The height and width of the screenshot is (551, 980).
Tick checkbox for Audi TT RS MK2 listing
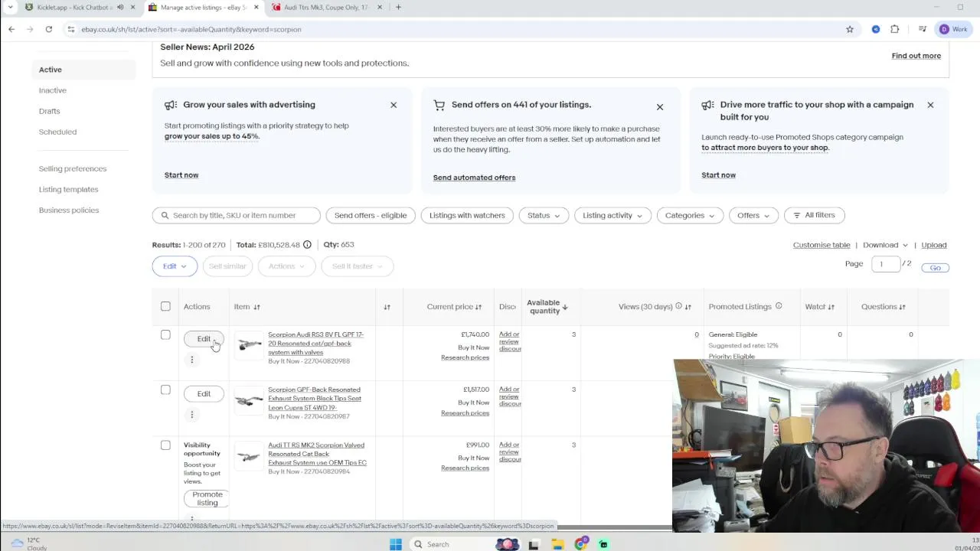[x=165, y=445]
